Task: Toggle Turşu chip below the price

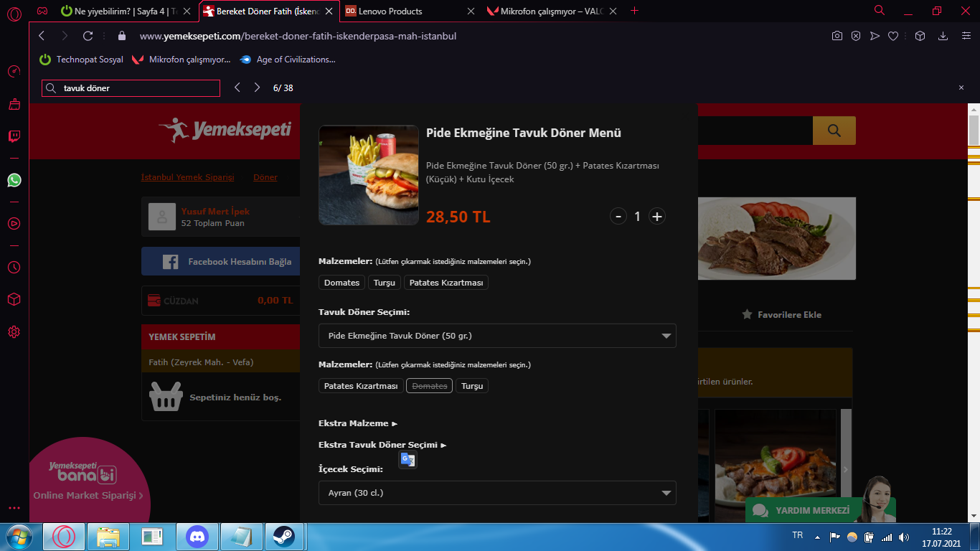Action: (385, 283)
